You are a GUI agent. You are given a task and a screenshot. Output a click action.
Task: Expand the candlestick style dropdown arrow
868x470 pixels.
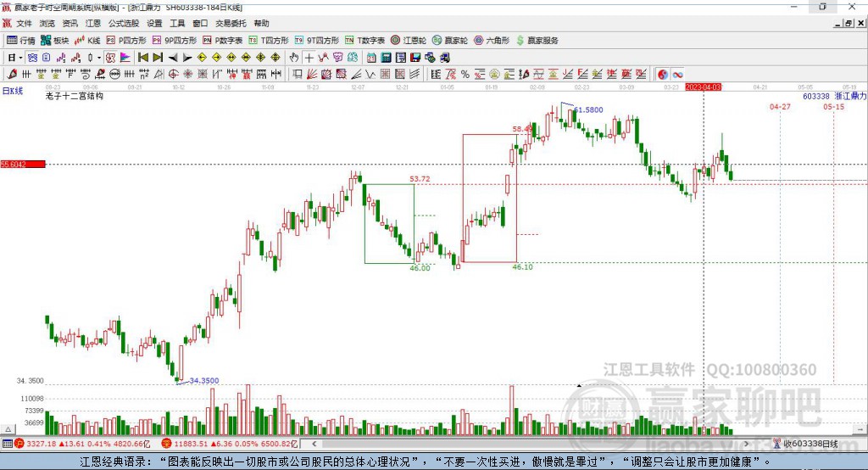pos(99,58)
